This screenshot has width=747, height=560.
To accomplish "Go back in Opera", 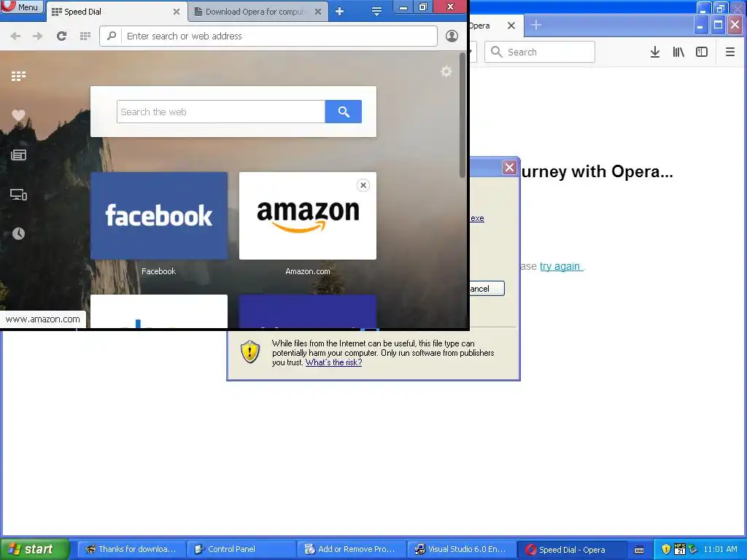I will click(x=15, y=36).
